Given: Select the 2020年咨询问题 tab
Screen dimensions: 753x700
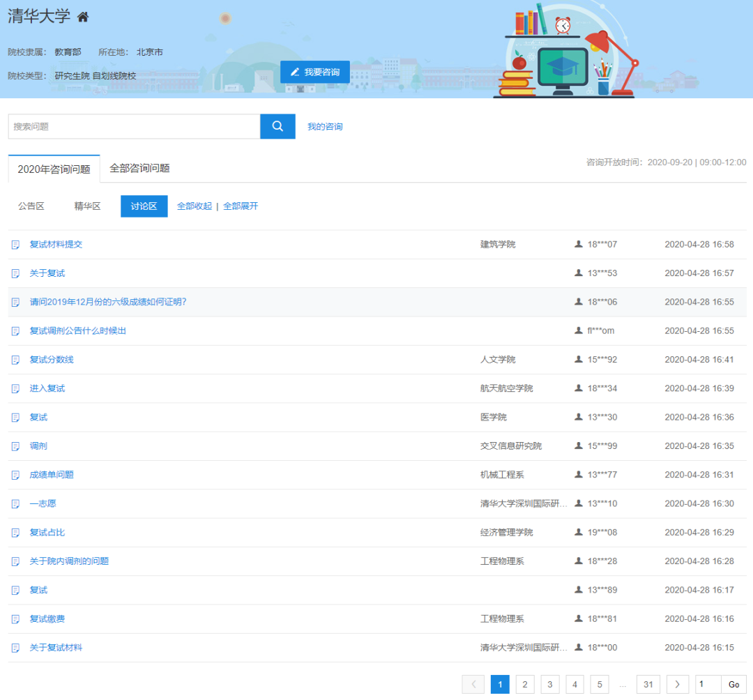Looking at the screenshot, I should tap(54, 169).
